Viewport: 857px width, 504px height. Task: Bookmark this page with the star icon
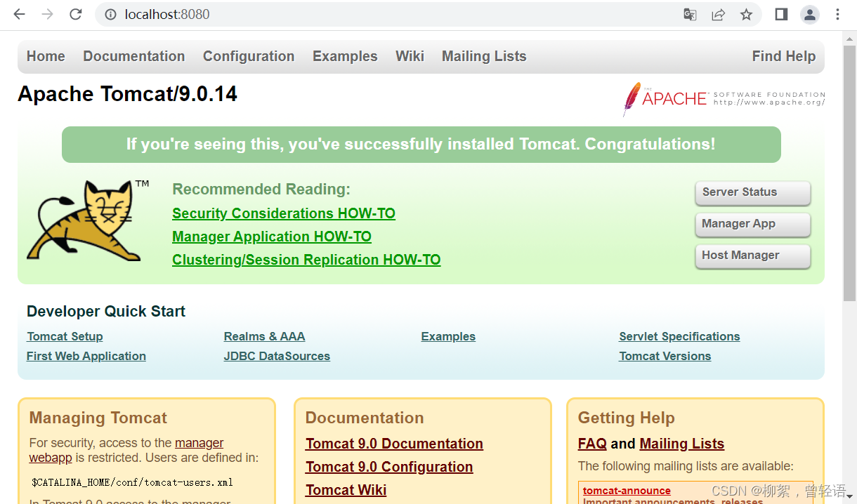point(746,14)
